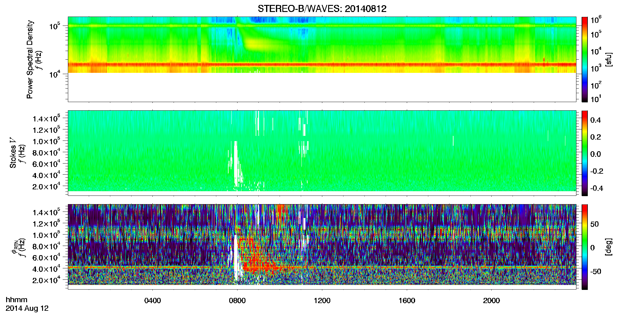Select the 6.0×10^4 frequency tick of φ RTN panel
The height and width of the screenshot is (332, 644).
pyautogui.click(x=47, y=257)
